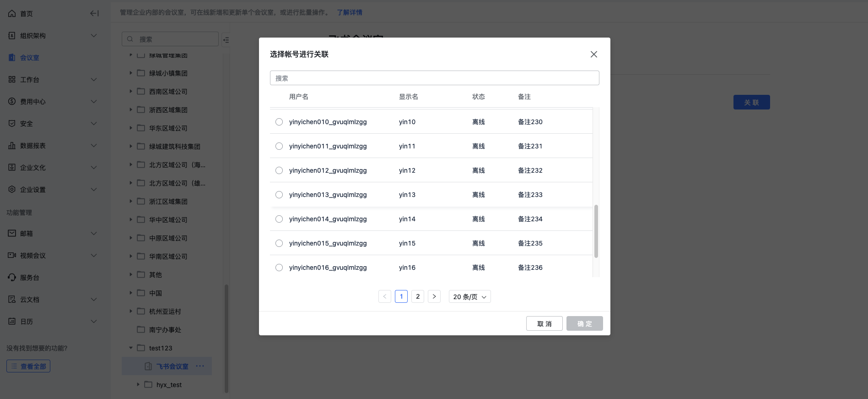Select the radio button for yinyichen011_gvuqlmlzgg

pos(279,146)
